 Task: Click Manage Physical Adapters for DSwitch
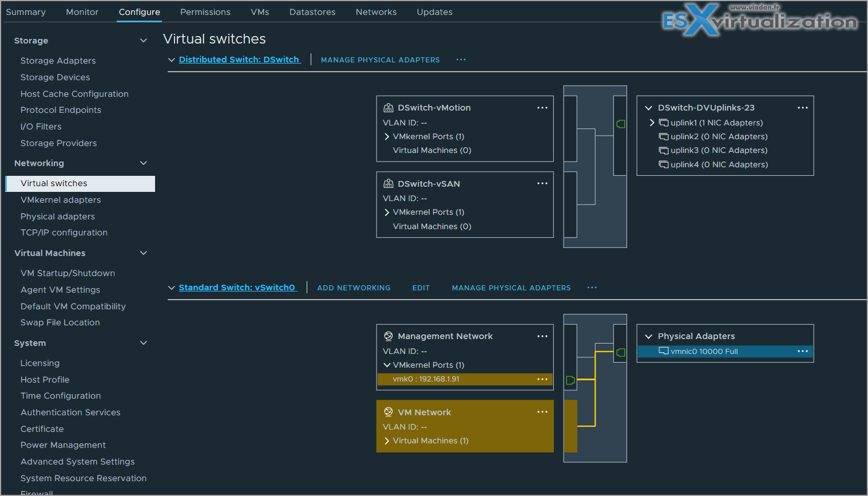381,60
